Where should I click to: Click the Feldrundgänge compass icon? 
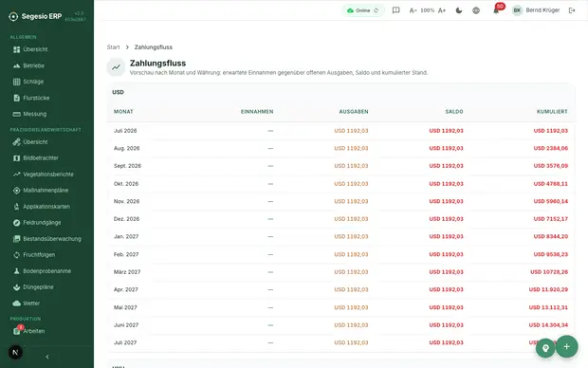[16, 223]
